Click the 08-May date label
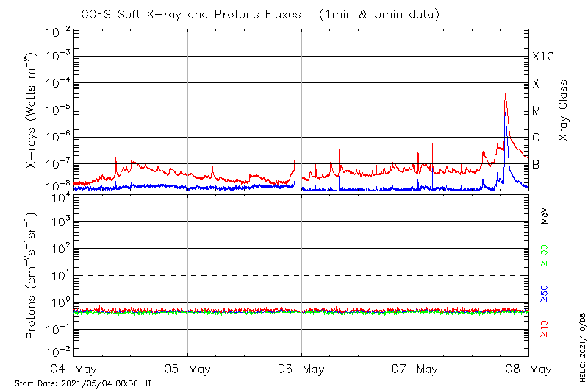The height and width of the screenshot is (390, 588). coord(528,369)
